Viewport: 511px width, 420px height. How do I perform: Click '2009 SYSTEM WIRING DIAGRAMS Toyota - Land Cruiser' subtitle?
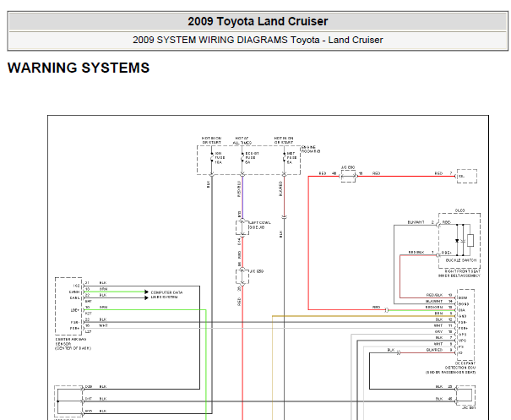(x=258, y=40)
